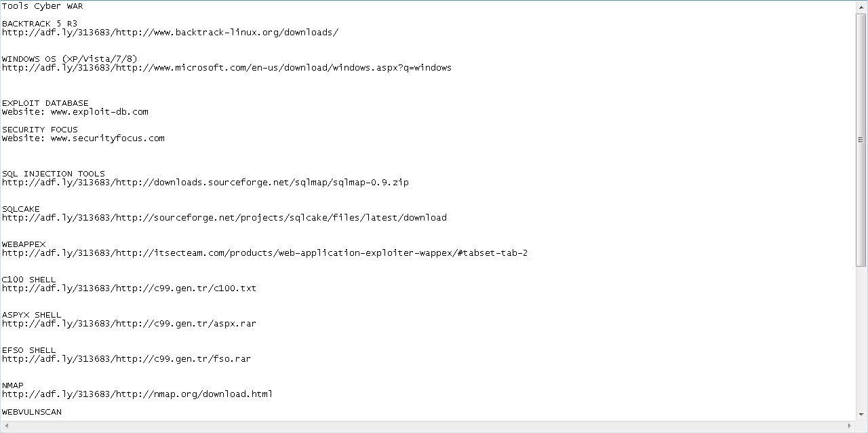
Task: Click the horizontal scrollbar track
Action: (428, 426)
